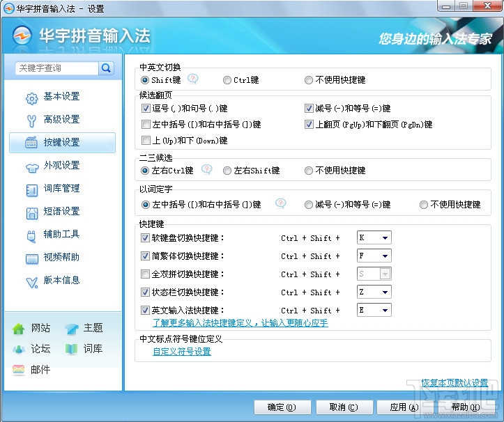Image resolution: width=504 pixels, height=422 pixels.
Task: Click the green house 网站 icon
Action: 18,329
